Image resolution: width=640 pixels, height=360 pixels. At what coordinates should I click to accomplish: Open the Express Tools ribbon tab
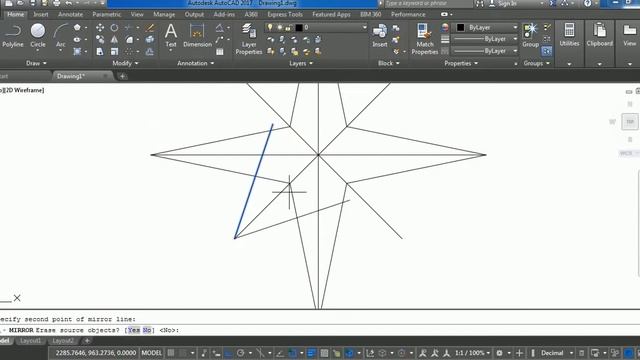point(285,14)
